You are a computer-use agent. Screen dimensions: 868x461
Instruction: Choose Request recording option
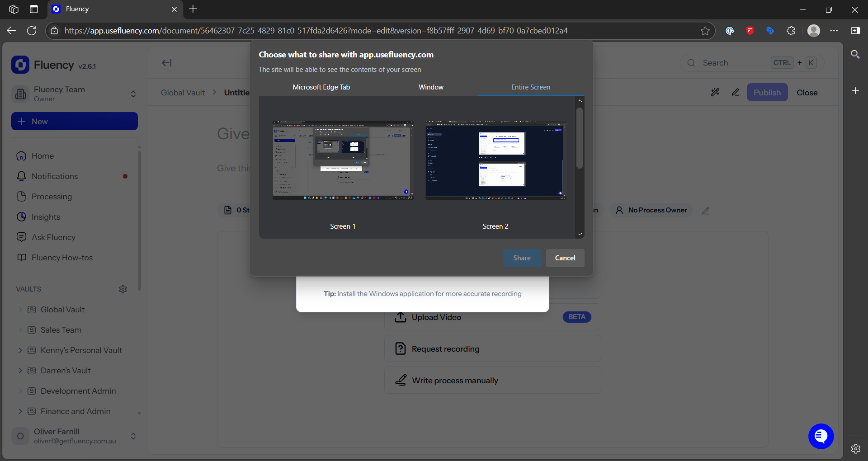tap(493, 348)
